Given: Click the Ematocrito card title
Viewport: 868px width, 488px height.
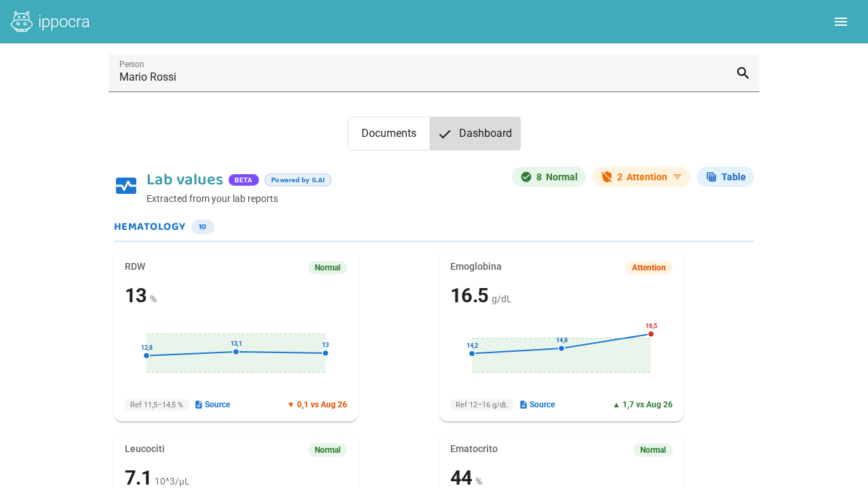Looking at the screenshot, I should point(474,449).
